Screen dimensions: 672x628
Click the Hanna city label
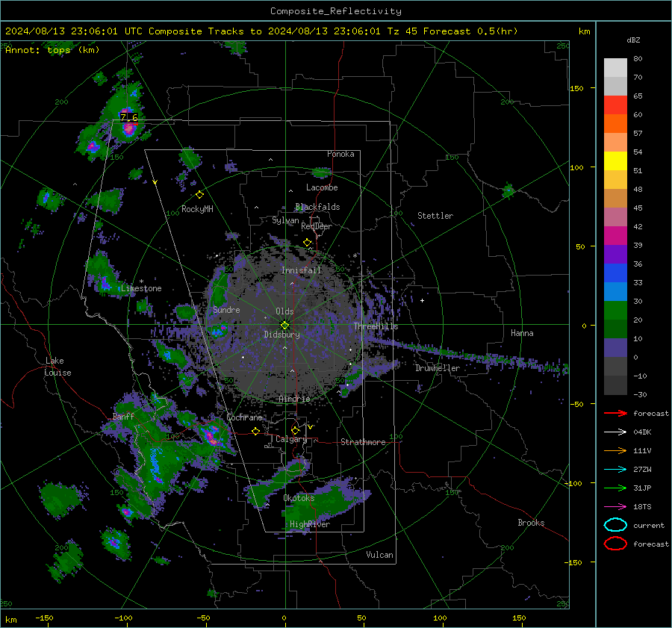(x=522, y=333)
